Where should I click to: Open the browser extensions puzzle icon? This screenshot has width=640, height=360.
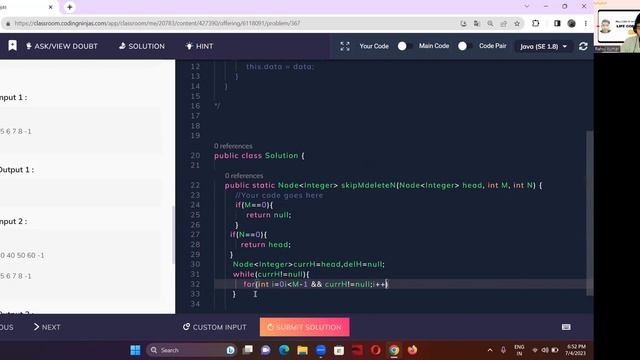coord(536,23)
